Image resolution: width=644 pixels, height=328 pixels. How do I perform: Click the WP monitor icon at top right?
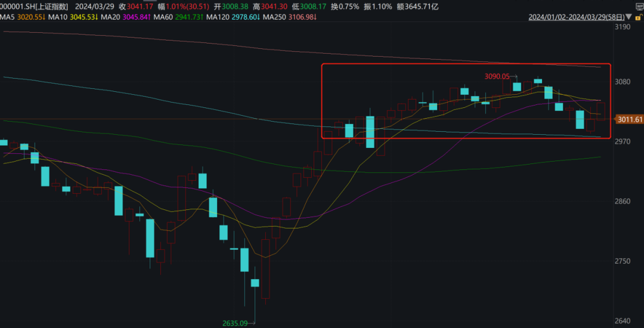(639, 7)
